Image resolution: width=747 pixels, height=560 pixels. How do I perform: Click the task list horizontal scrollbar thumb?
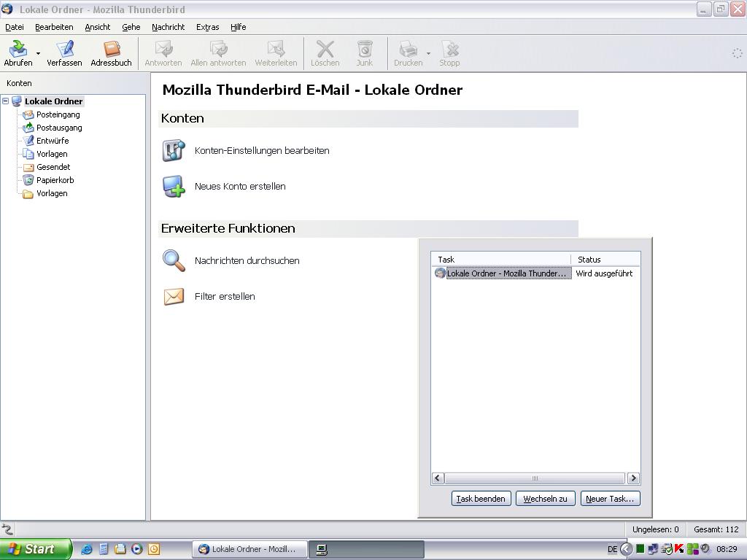point(535,478)
